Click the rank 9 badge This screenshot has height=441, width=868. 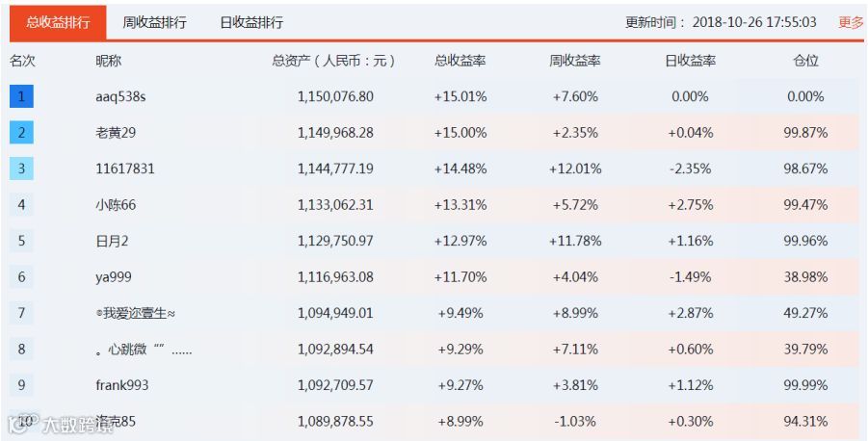click(x=21, y=385)
